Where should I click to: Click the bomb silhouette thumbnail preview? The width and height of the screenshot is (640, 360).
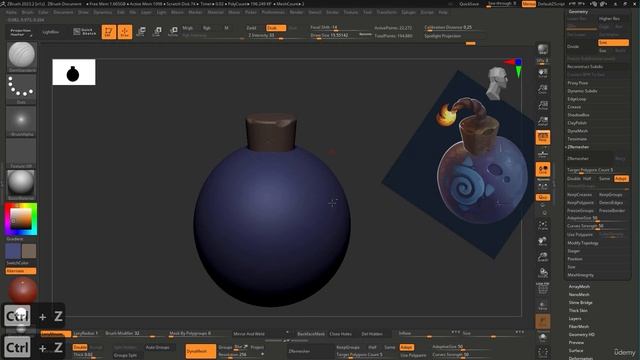point(74,72)
